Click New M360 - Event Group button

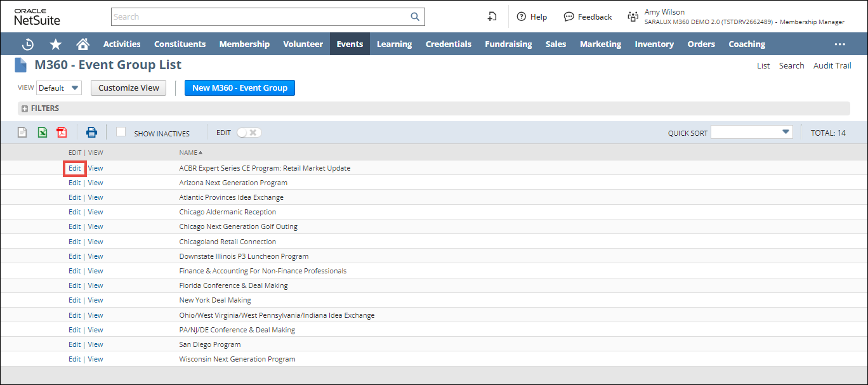point(239,88)
